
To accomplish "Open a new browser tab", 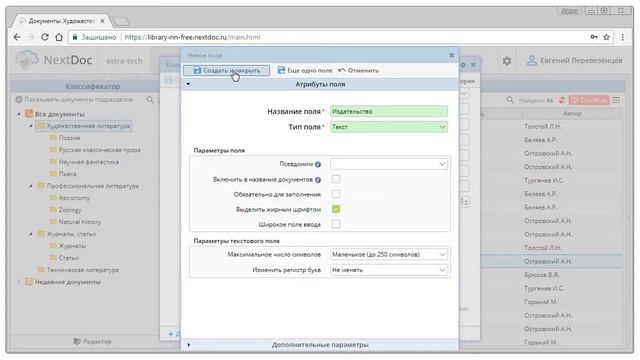I will tap(120, 21).
